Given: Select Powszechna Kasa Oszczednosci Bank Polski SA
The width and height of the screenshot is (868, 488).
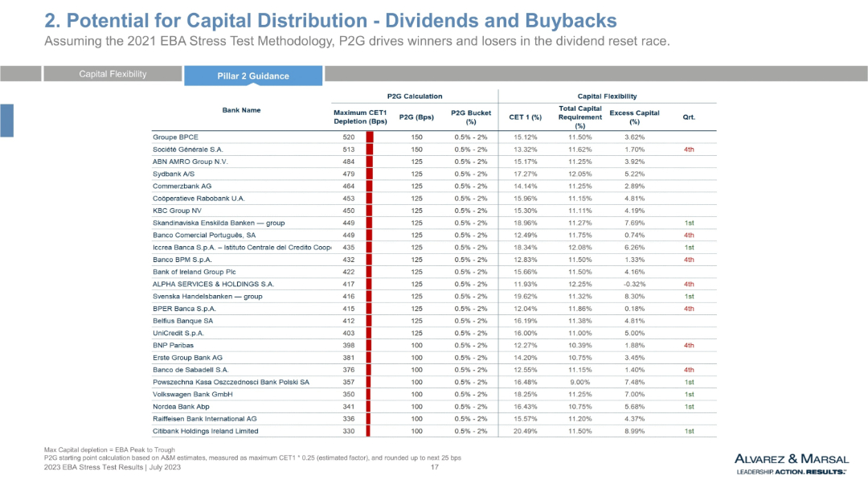Looking at the screenshot, I should pos(231,382).
